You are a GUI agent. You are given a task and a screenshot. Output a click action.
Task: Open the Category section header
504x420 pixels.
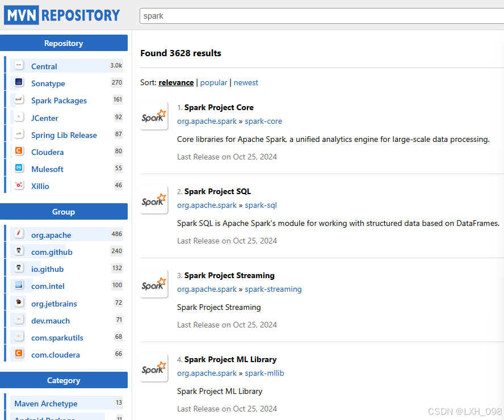tap(64, 380)
